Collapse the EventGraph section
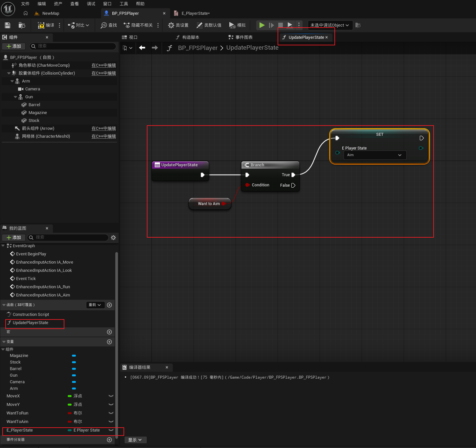Viewport: 476px width, 448px height. tap(3, 246)
